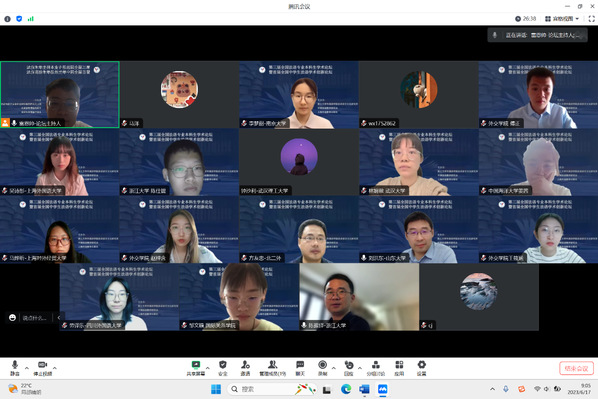
Task: Open the Invite participants icon
Action: pos(245,368)
